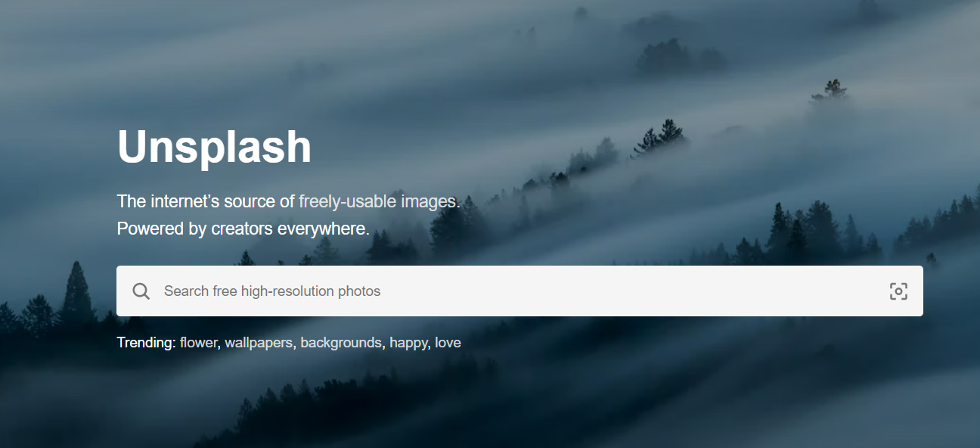
Task: Click the Powered by creators everywhere line
Action: tap(243, 229)
